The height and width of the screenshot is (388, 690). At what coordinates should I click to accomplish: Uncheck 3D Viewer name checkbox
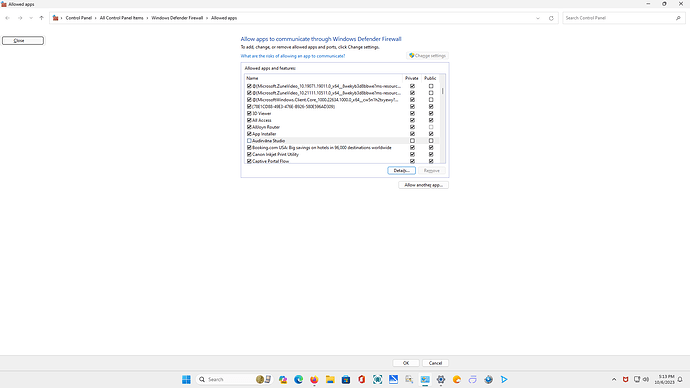click(249, 113)
